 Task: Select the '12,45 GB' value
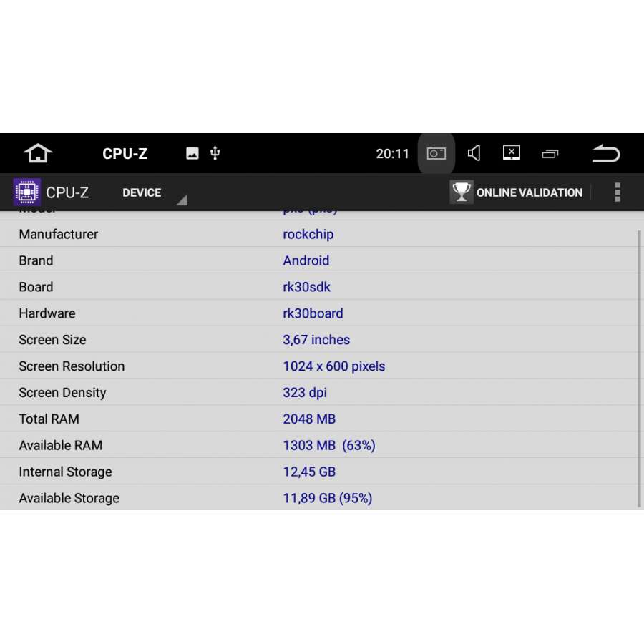309,472
